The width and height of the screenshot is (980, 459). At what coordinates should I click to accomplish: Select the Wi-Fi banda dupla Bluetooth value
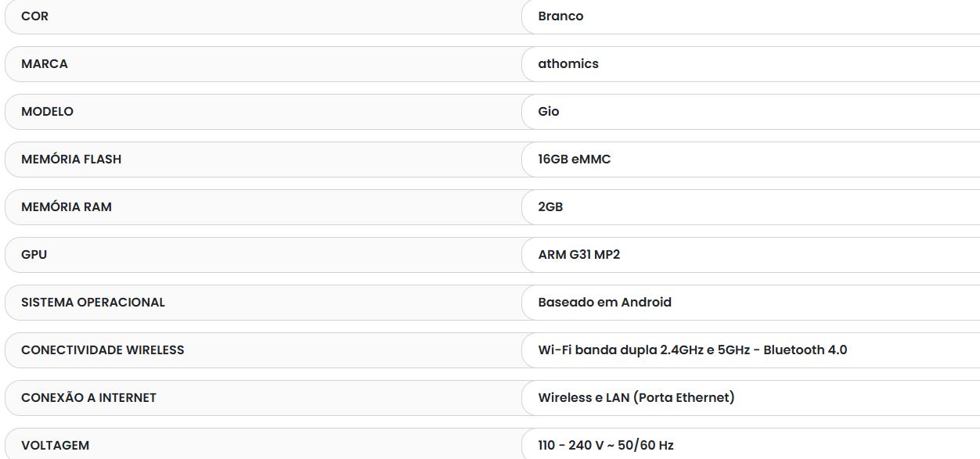[693, 350]
